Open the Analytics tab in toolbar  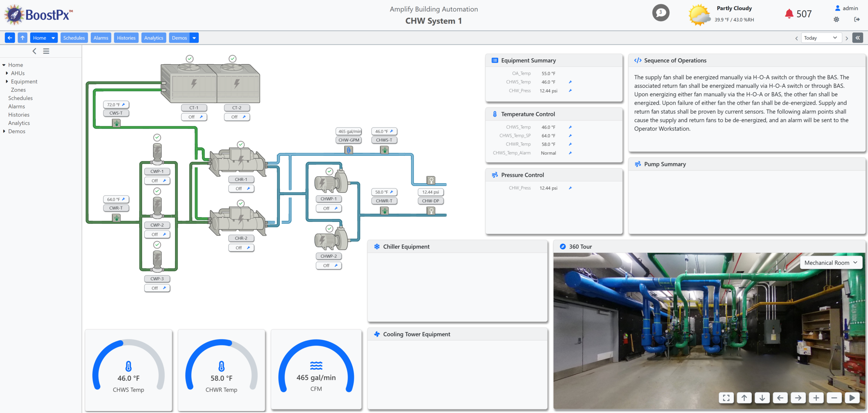coord(154,38)
